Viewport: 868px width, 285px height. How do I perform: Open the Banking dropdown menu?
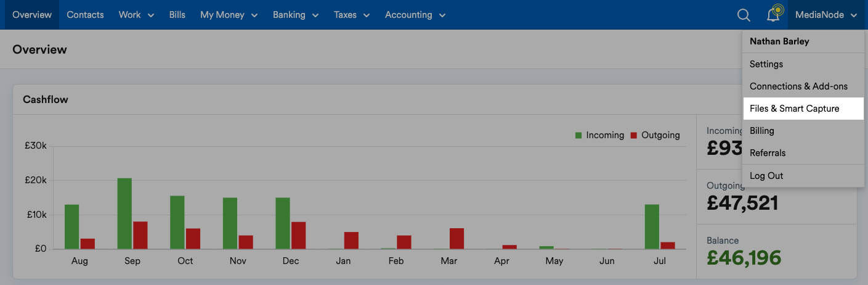[296, 15]
